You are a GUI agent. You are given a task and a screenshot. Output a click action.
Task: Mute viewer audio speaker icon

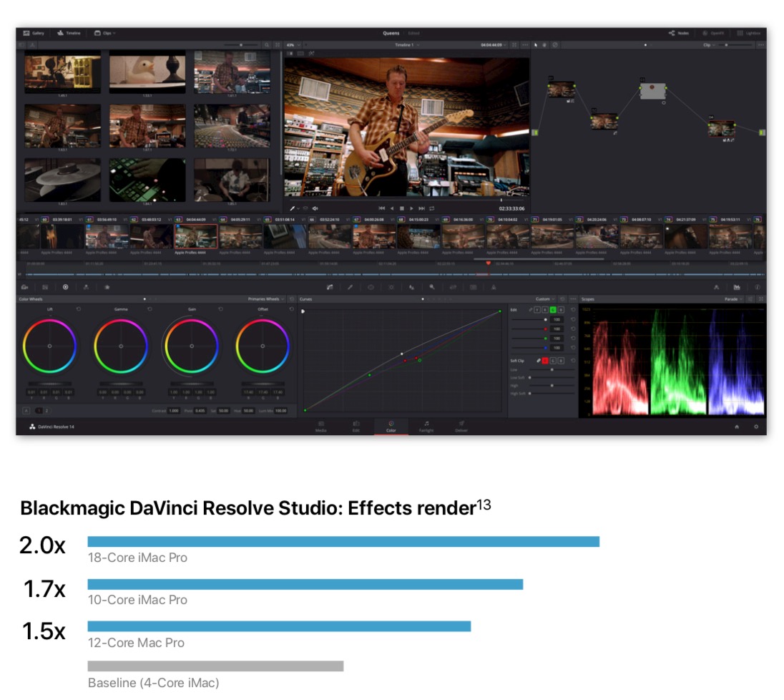coord(315,208)
